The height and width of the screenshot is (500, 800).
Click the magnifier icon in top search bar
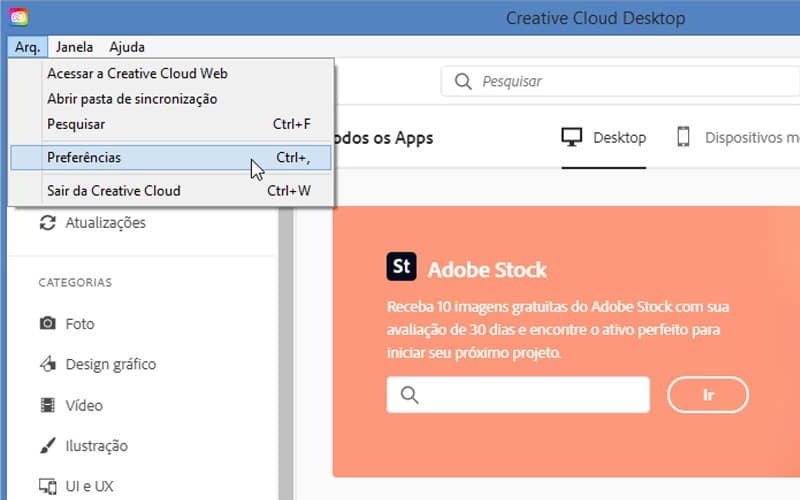click(463, 81)
